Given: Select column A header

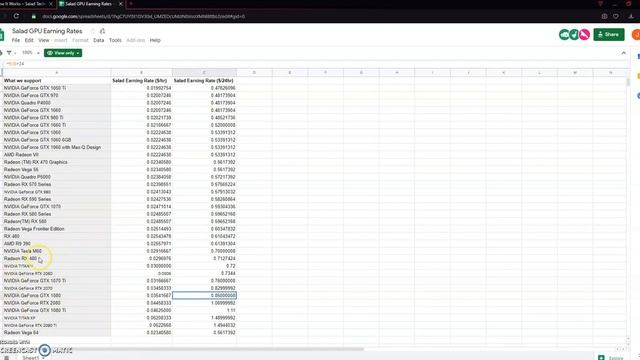Looking at the screenshot, I should [57, 73].
